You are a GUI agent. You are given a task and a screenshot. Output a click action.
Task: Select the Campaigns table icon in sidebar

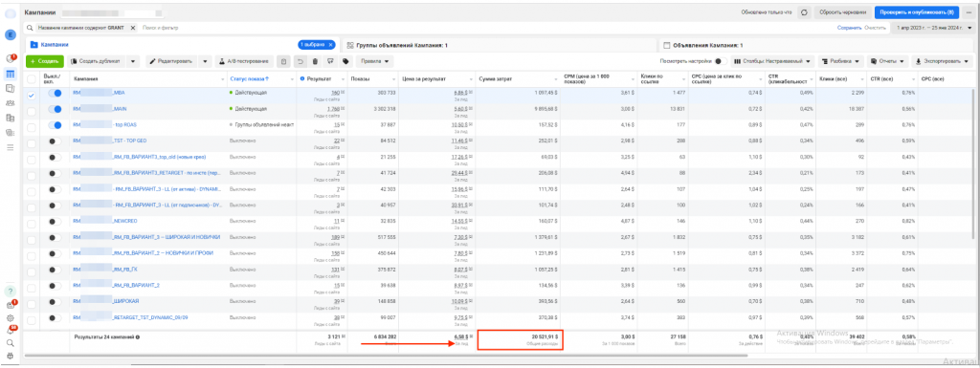pos(10,74)
